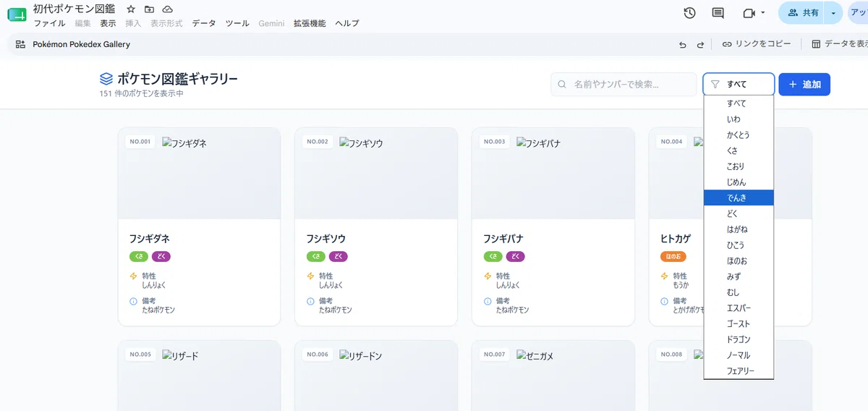Click lightning 特性 icon on ヒトカゲ card
868x411 pixels.
tap(665, 276)
